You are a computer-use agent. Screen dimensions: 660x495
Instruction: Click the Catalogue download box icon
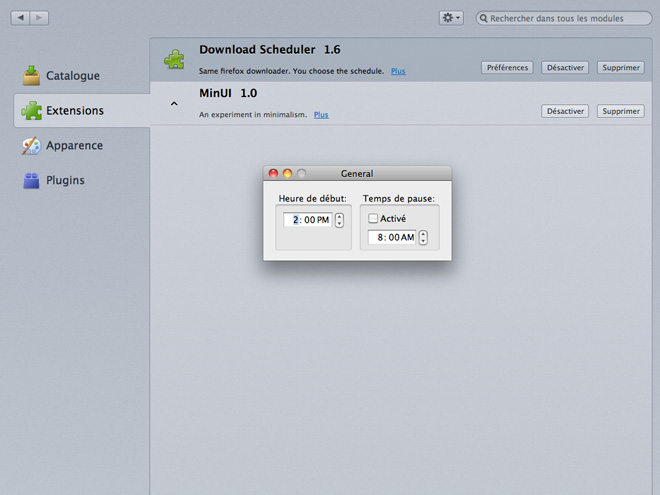click(32, 75)
